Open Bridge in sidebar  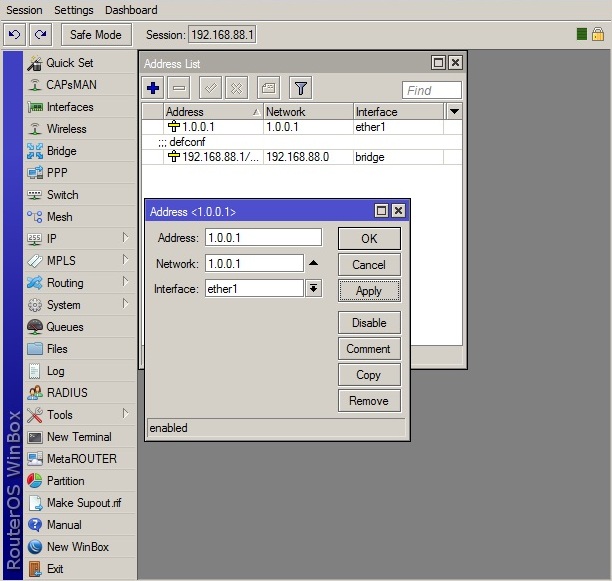click(x=80, y=151)
